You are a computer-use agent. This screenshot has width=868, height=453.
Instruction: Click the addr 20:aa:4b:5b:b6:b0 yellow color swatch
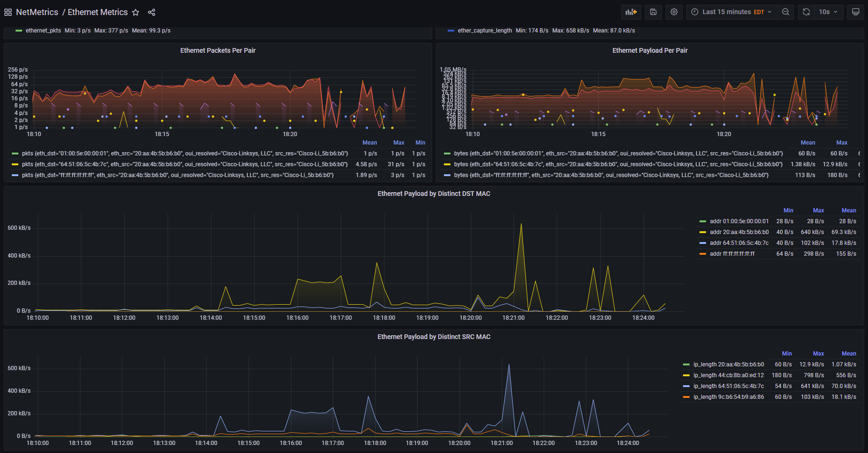[703, 232]
